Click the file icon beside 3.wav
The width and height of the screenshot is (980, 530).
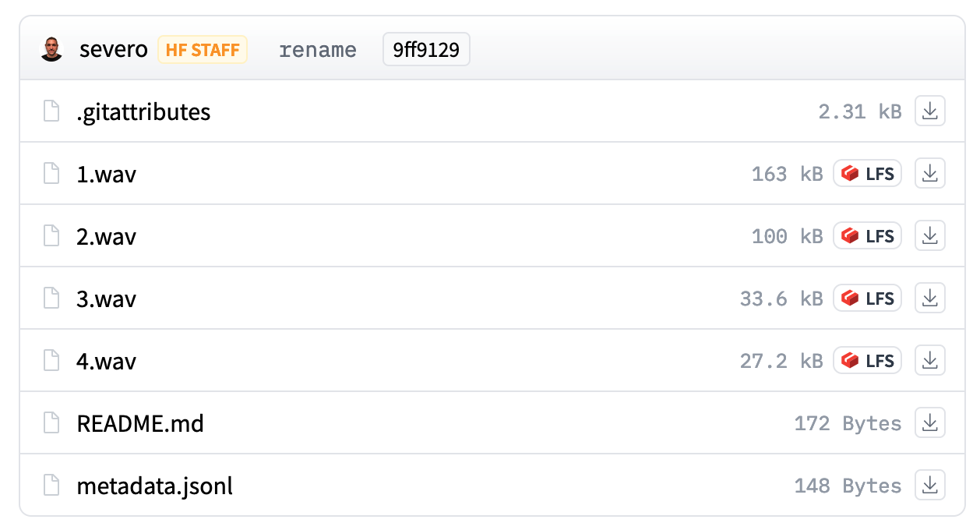[x=51, y=299]
